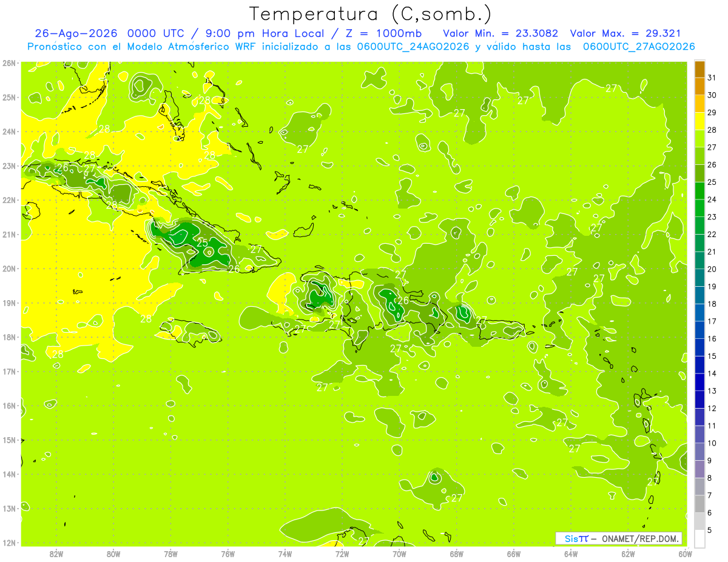Click the latitude label "21N"

click(9, 234)
